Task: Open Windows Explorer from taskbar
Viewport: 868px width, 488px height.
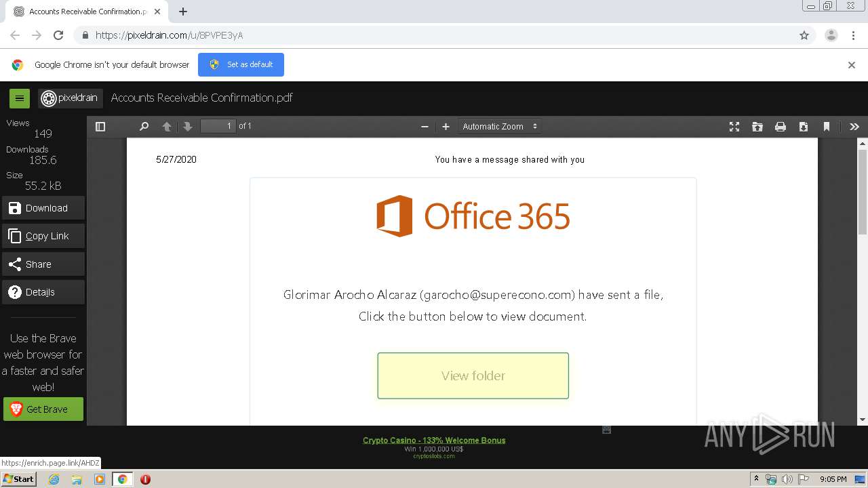Action: pos(77,479)
